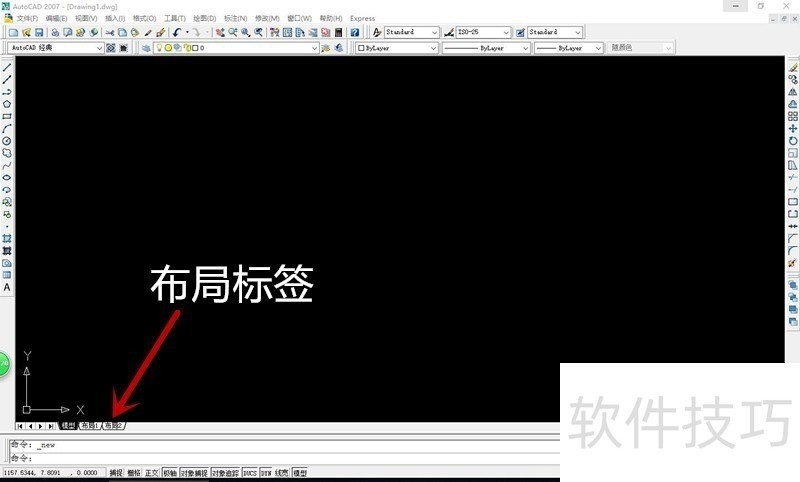
Task: Switch to the 布局1 layout tab
Action: (89, 425)
